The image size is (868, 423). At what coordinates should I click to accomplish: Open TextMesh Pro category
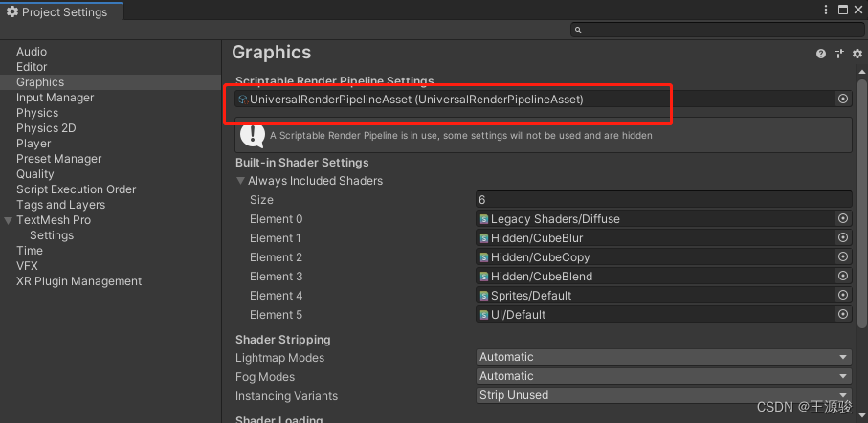point(54,220)
